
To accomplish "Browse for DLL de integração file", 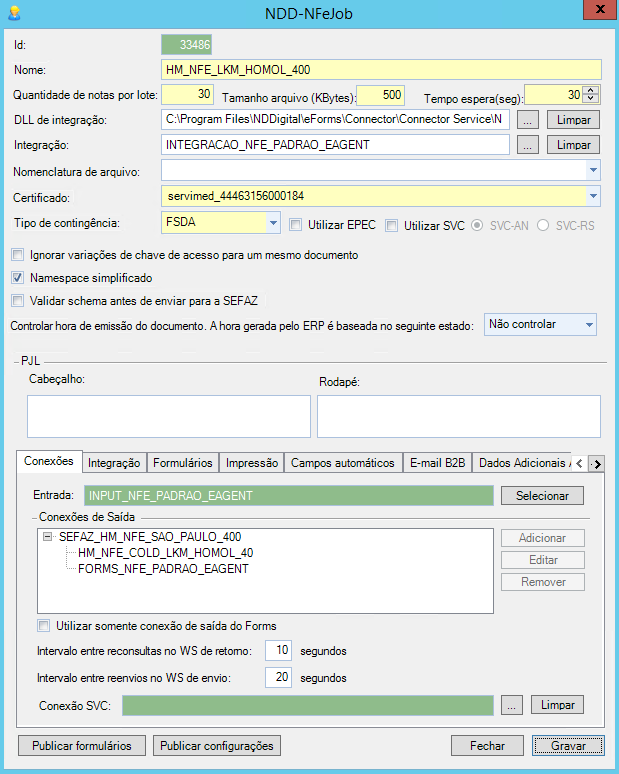I will pos(528,120).
